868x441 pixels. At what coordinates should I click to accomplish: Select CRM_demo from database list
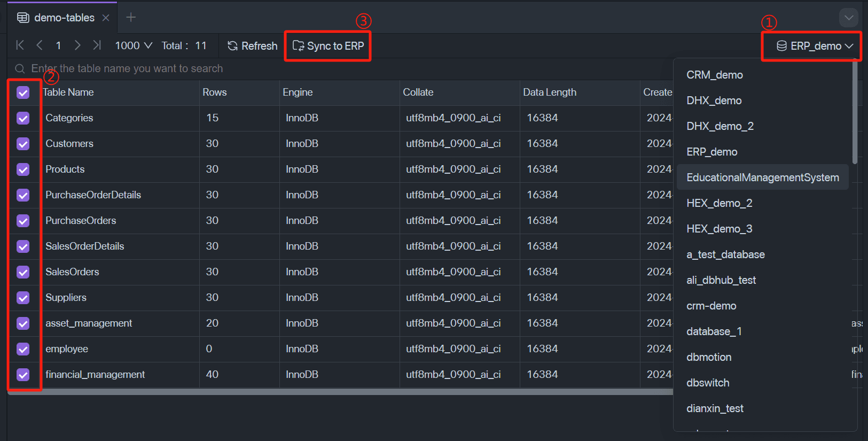coord(762,75)
